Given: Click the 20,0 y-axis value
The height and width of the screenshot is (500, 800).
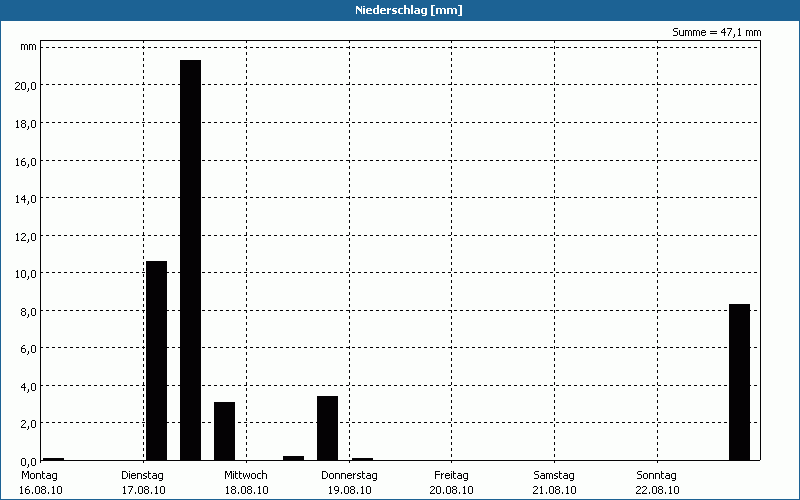Looking at the screenshot, I should click(x=26, y=86).
